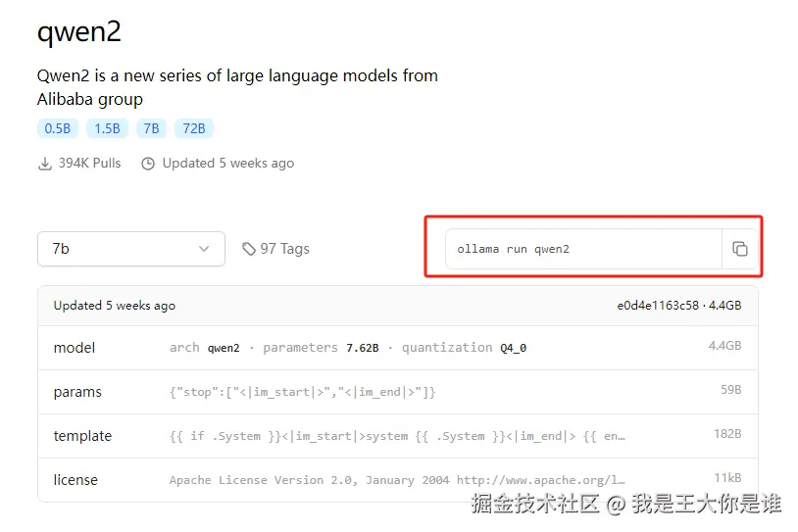Select the 7B size tag
This screenshot has width=798, height=532.
click(x=151, y=128)
